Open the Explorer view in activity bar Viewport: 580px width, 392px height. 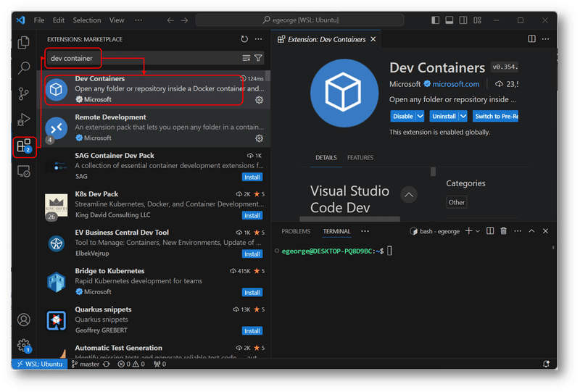(x=24, y=43)
